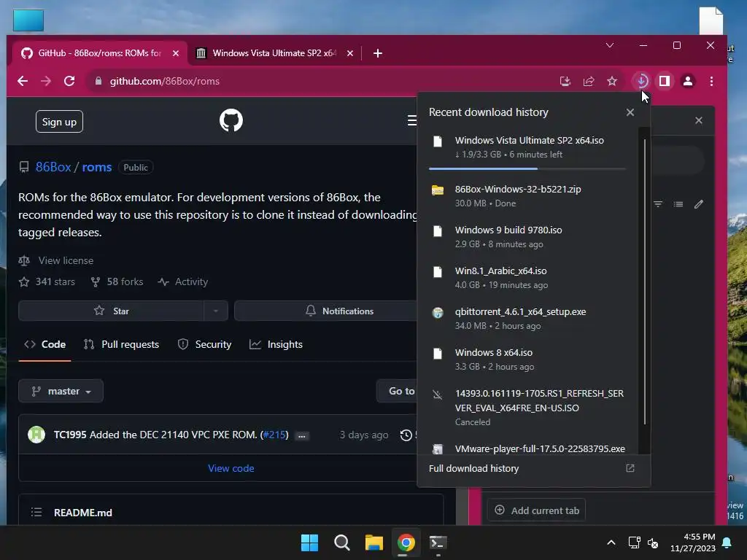Click the roms repository name link

point(97,167)
